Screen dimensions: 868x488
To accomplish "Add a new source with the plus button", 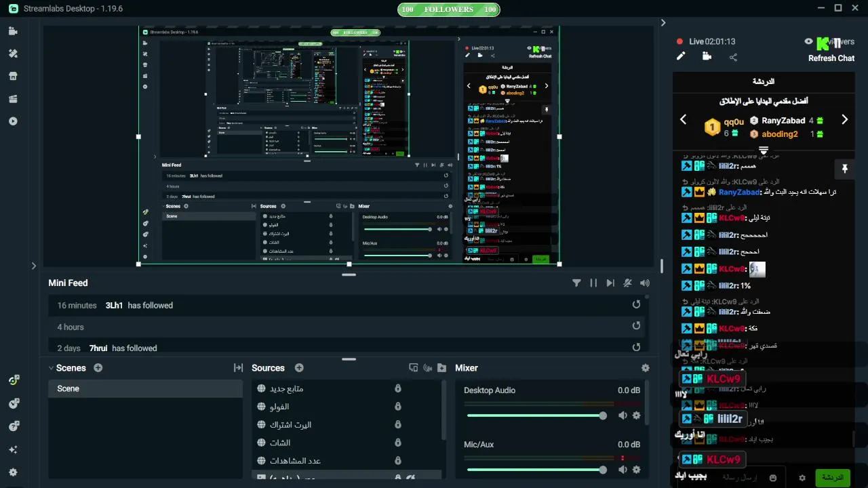I will 299,368.
